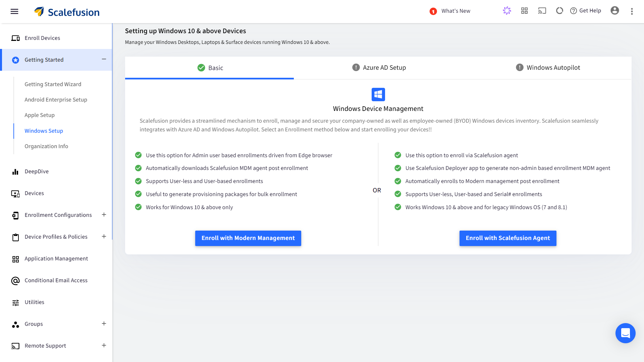Expand the Groups menu
The width and height of the screenshot is (644, 362).
coord(104,323)
